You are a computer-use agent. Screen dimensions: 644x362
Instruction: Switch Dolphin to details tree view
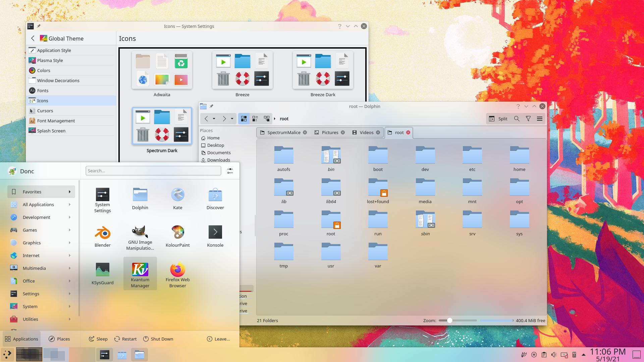click(267, 119)
